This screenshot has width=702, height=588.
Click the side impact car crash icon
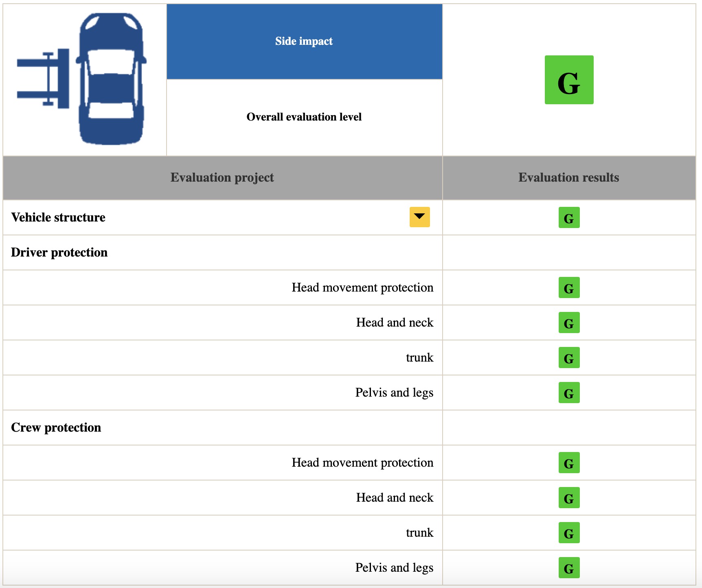tap(83, 77)
